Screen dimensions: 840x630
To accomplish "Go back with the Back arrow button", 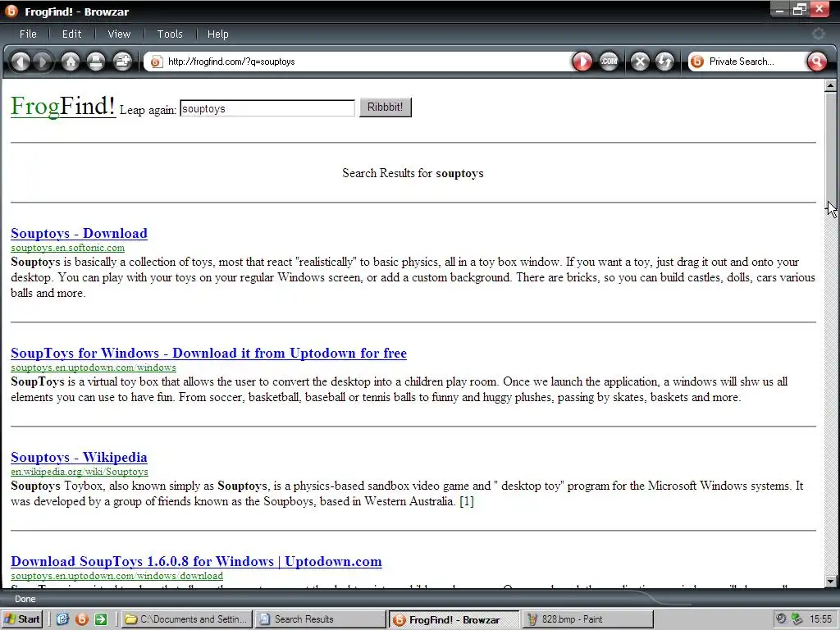I will pos(21,62).
